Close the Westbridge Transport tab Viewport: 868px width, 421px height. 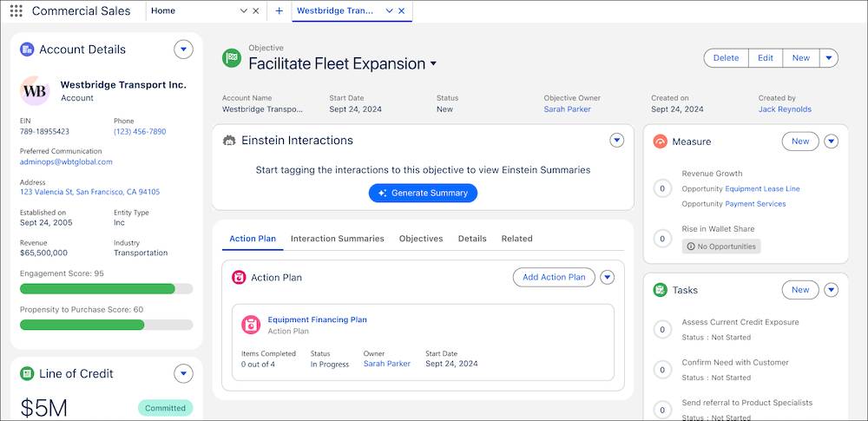click(x=402, y=11)
